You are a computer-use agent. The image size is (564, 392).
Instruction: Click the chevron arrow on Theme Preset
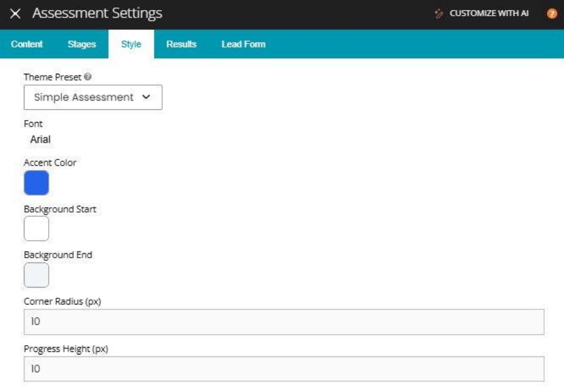click(146, 98)
